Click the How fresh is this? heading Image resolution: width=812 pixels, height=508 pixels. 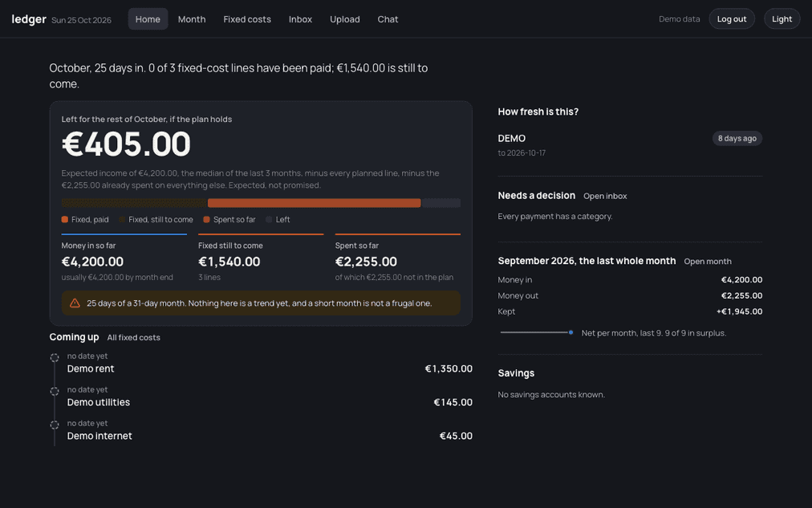(x=538, y=112)
